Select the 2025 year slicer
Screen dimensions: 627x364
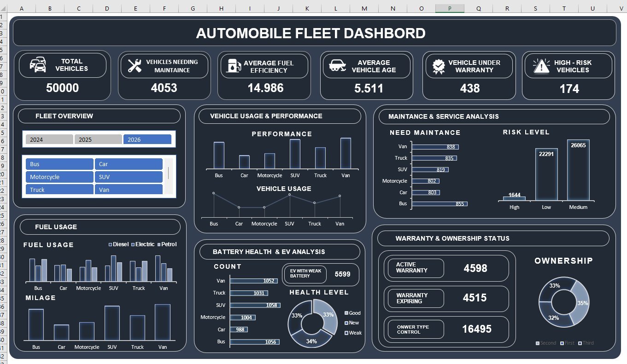98,139
